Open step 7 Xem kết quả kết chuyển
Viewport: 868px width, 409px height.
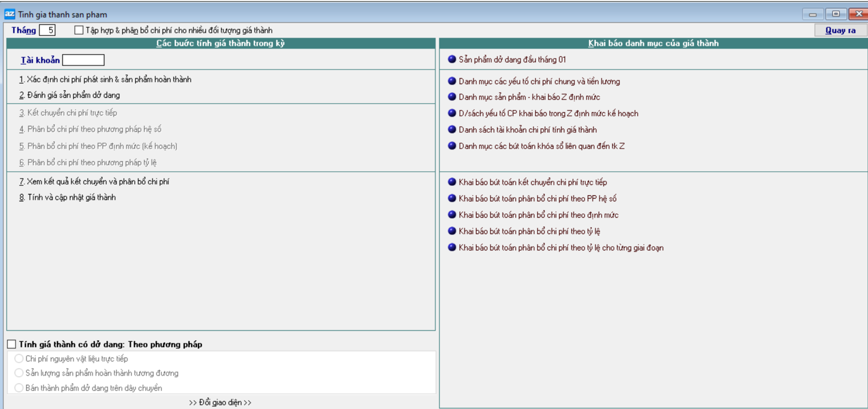(94, 182)
